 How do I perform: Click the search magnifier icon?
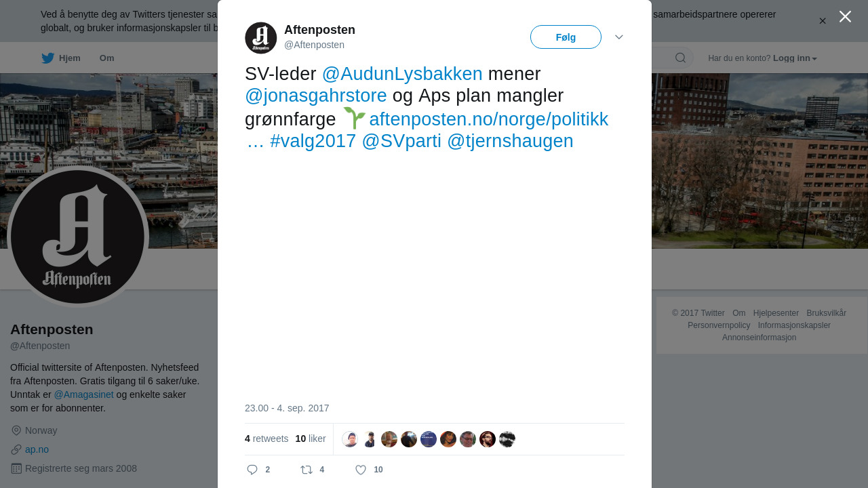[x=680, y=58]
